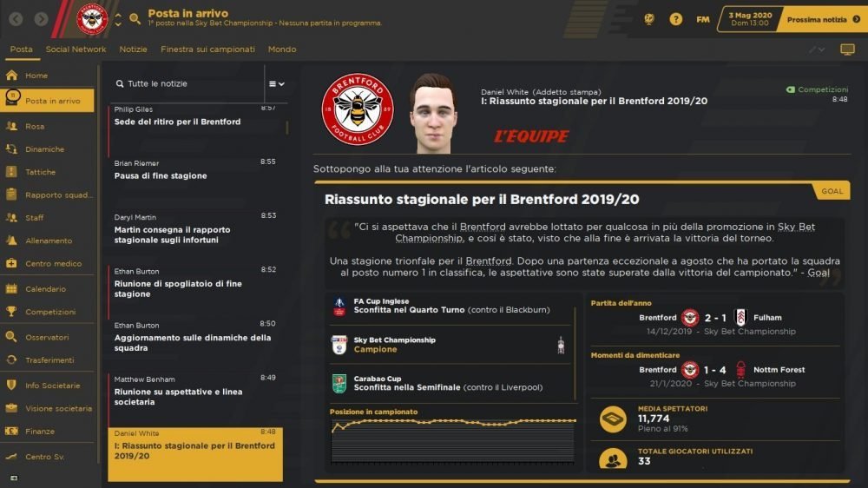The height and width of the screenshot is (488, 868).
Task: Open Trasferimenti in the sidebar
Action: [48, 360]
